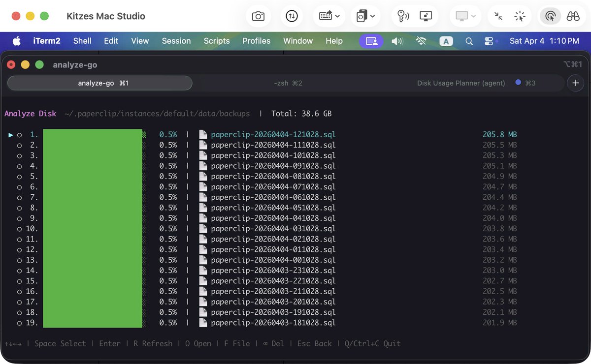The image size is (591, 364).
Task: Click file icon beside paperclip-20260404-101028.sql
Action: [203, 155]
